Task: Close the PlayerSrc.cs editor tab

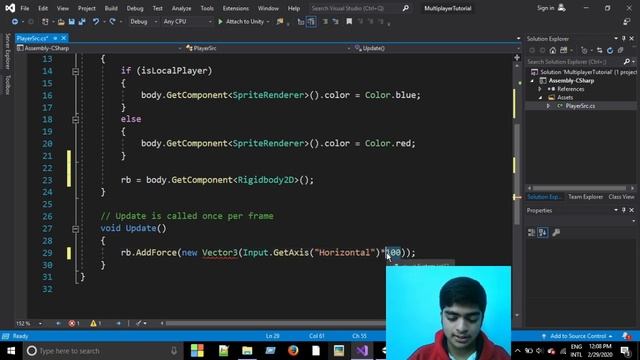Action: click(64, 38)
